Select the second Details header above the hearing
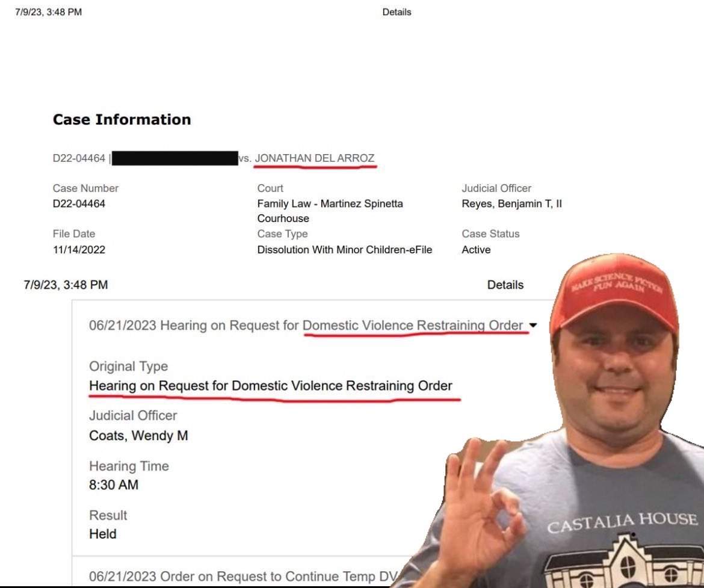704x588 pixels. coord(505,285)
